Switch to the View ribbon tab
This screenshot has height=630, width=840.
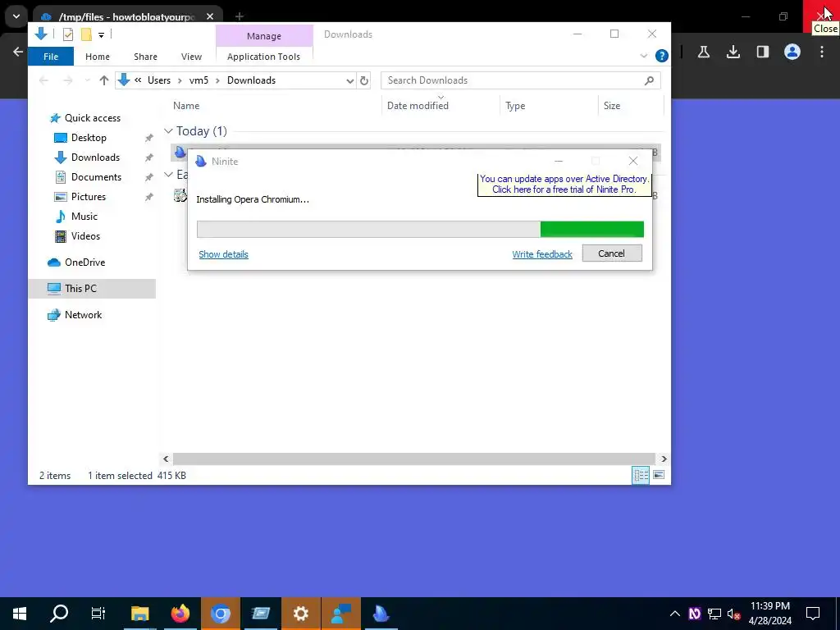pyautogui.click(x=191, y=57)
